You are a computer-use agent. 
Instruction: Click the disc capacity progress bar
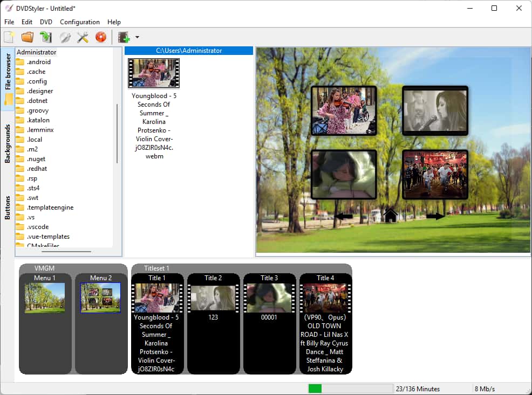(x=351, y=389)
